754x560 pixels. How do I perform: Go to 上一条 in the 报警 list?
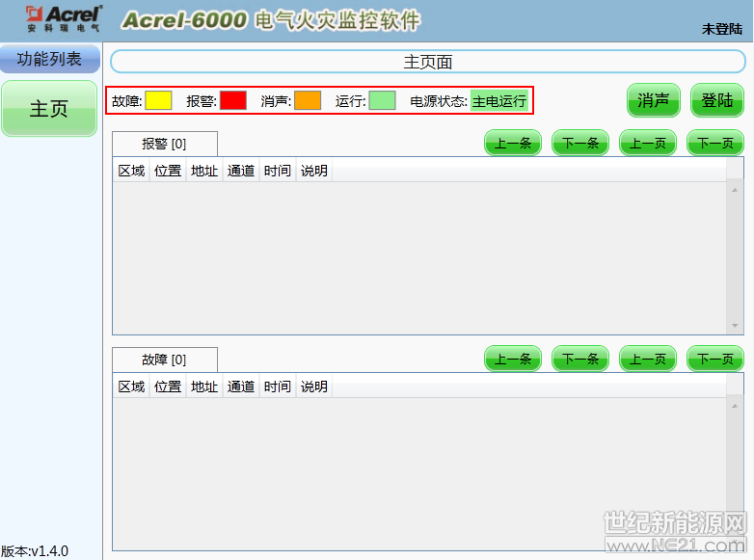tap(512, 144)
